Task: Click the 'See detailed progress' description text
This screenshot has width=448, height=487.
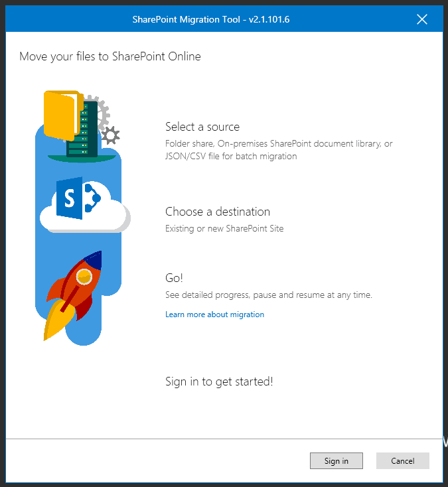Action: (269, 295)
